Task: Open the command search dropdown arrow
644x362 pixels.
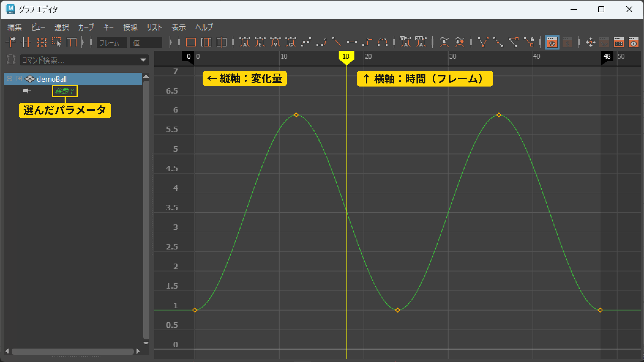Action: click(143, 60)
